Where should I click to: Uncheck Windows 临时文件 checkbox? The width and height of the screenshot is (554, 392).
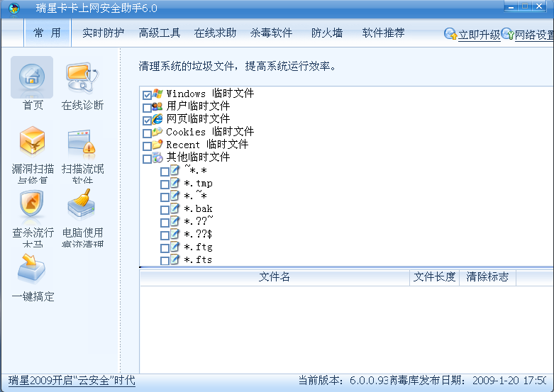coord(147,95)
